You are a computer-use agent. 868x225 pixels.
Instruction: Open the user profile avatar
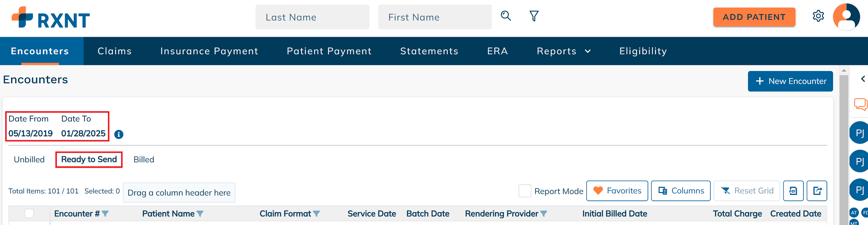[x=846, y=17]
